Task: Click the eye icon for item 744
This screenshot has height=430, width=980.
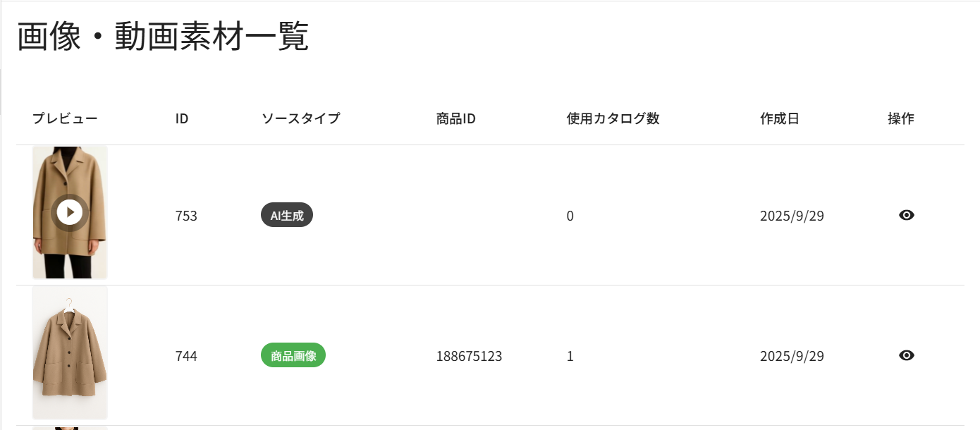Action: [907, 356]
